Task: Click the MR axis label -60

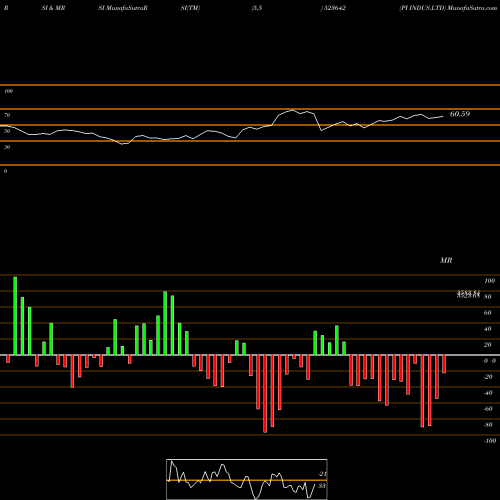Action: [488, 409]
